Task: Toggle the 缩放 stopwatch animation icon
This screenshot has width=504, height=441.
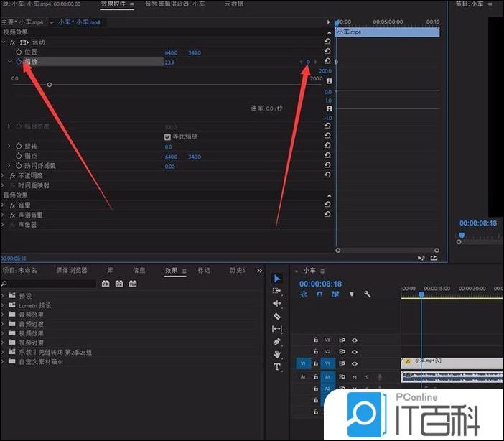Action: pyautogui.click(x=19, y=62)
